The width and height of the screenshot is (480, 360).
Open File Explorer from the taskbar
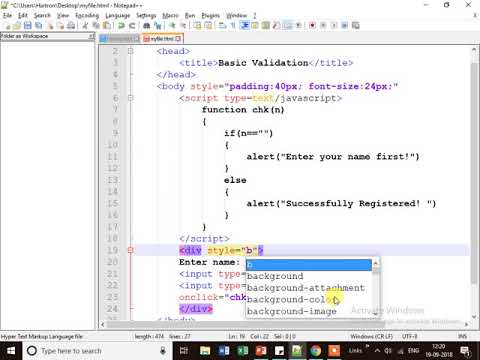[205, 351]
